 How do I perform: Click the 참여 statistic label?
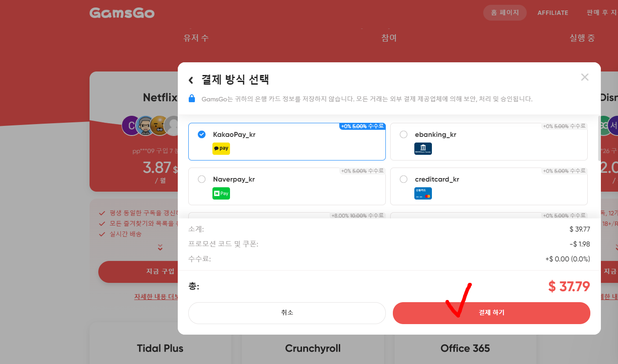point(389,38)
